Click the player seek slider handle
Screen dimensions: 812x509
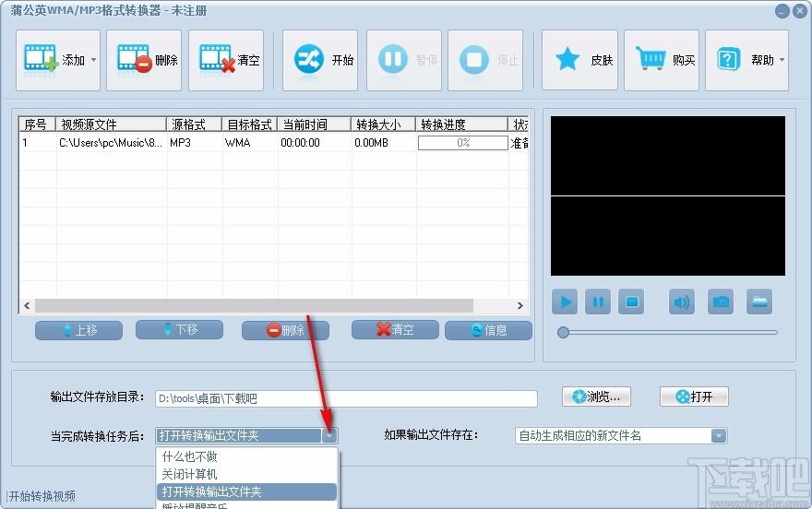(563, 333)
